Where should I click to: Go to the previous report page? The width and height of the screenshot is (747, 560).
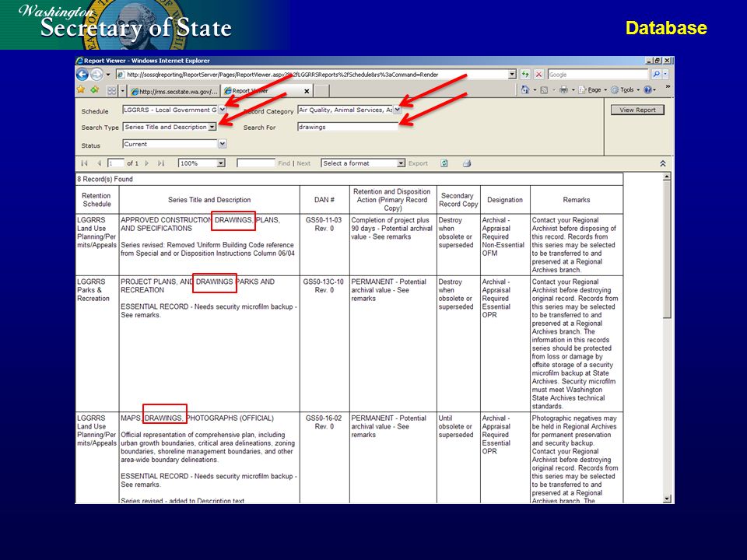[x=99, y=163]
